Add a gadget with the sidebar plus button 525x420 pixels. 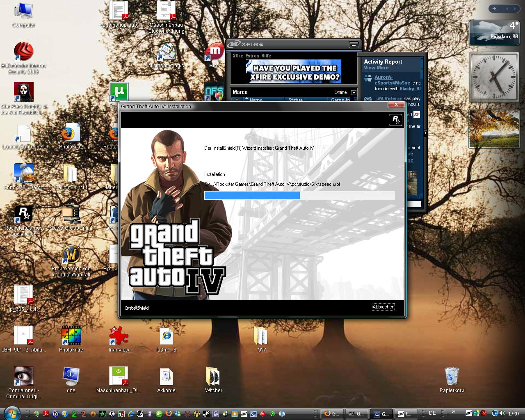(x=494, y=9)
